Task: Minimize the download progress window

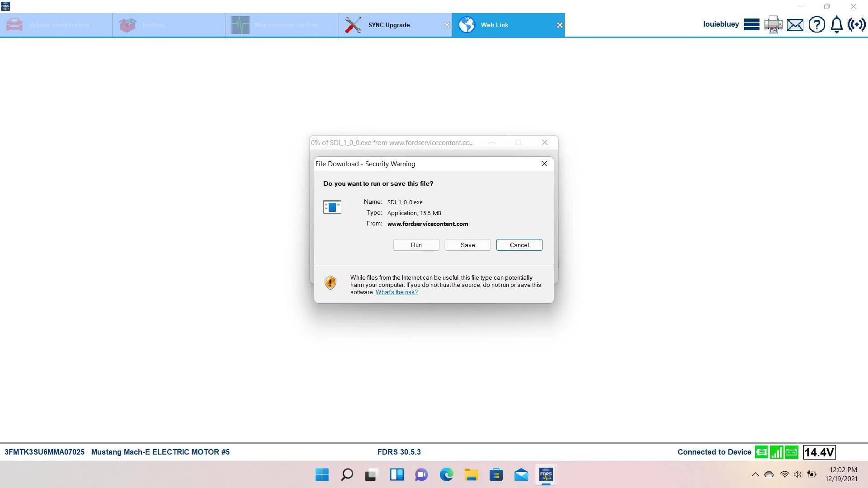Action: click(x=492, y=142)
